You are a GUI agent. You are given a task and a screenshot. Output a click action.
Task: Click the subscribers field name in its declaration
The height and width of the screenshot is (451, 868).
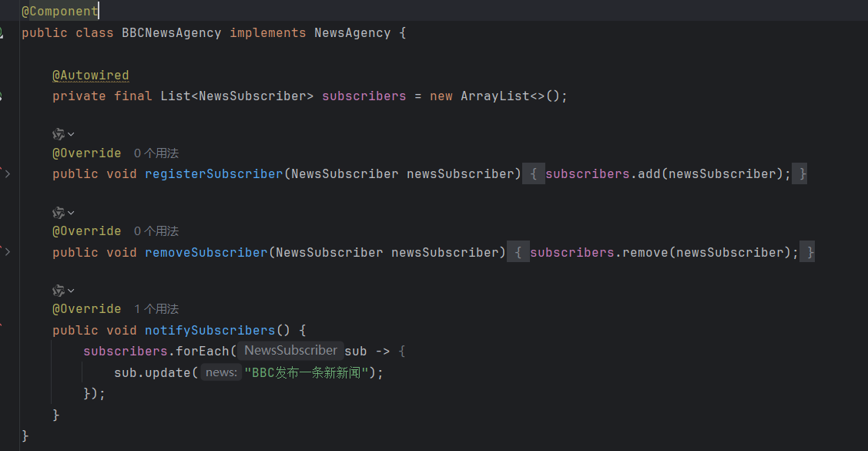(364, 96)
